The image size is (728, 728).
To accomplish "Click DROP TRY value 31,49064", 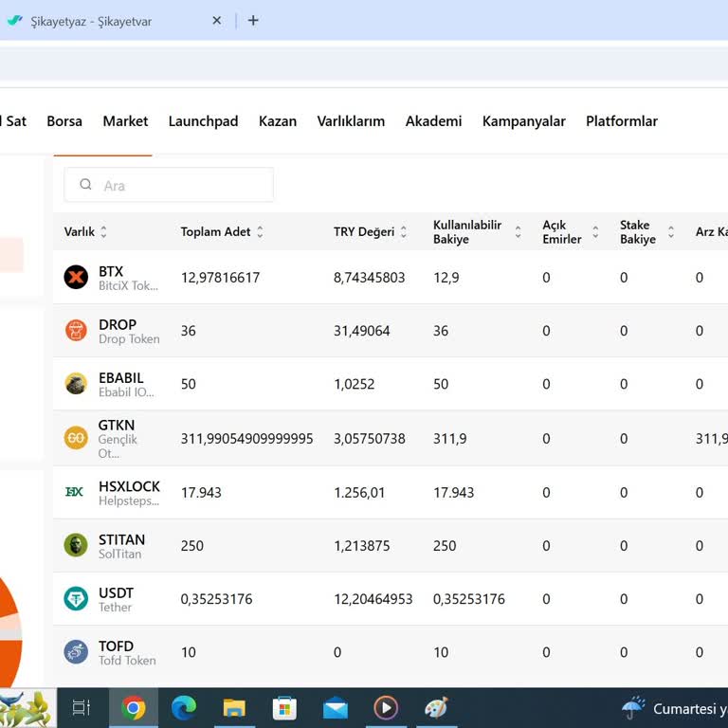I will [362, 331].
